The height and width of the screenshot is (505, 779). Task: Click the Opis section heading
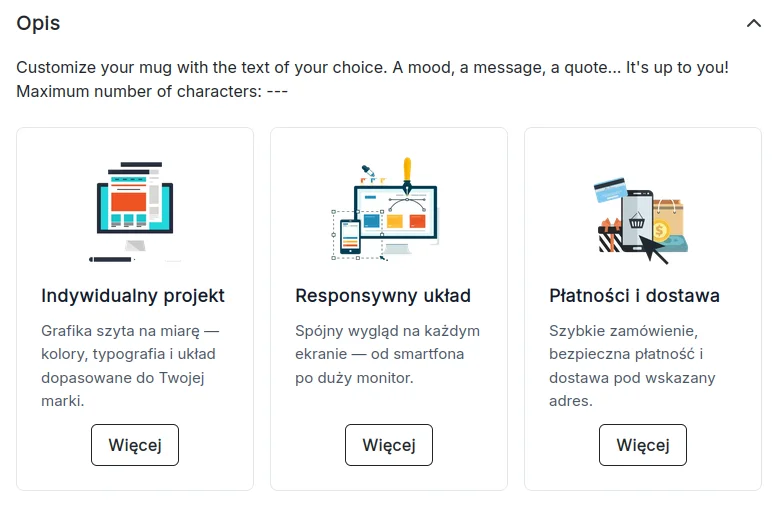click(x=38, y=23)
